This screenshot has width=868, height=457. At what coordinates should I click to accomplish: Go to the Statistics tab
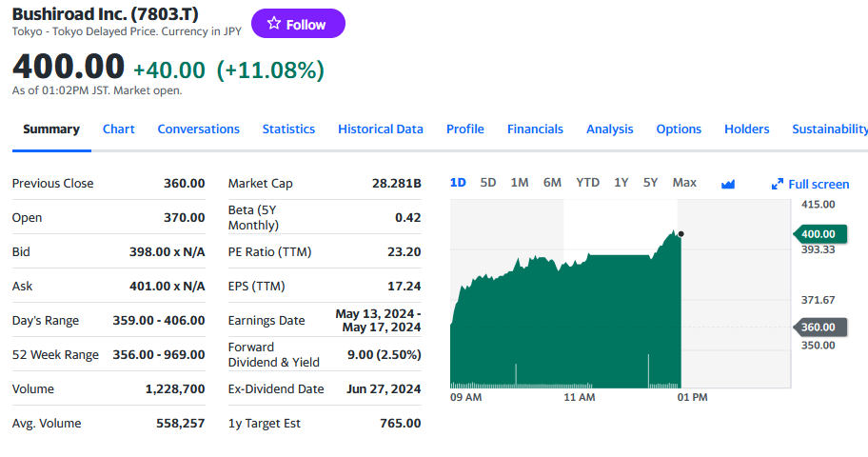288,129
